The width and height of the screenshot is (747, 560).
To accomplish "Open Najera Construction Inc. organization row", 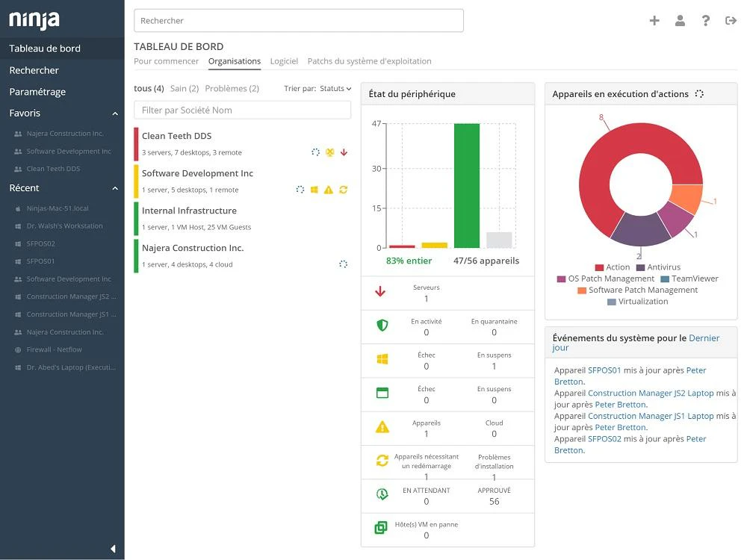I will [x=243, y=255].
